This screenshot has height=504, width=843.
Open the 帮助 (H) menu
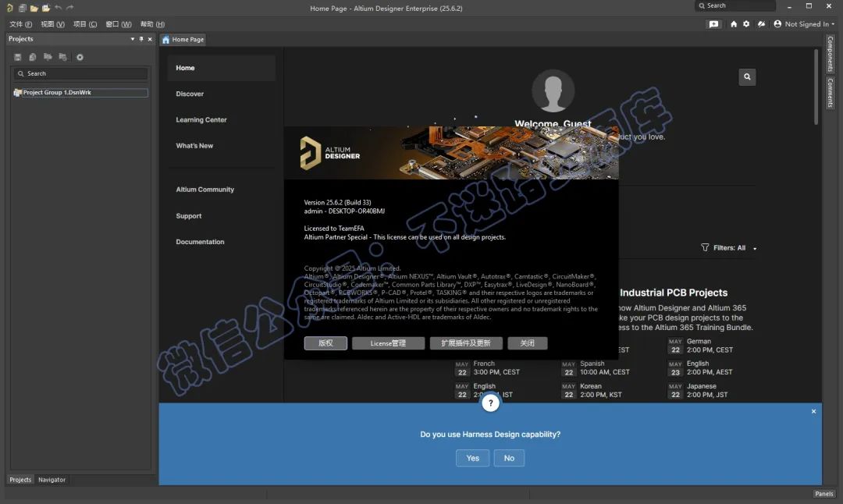pos(152,24)
